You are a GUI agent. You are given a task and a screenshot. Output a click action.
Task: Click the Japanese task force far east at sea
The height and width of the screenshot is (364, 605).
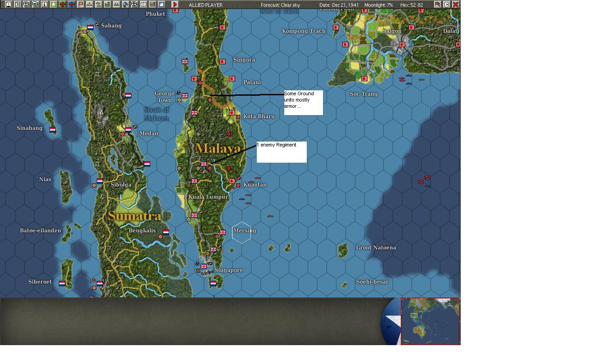[x=425, y=181]
